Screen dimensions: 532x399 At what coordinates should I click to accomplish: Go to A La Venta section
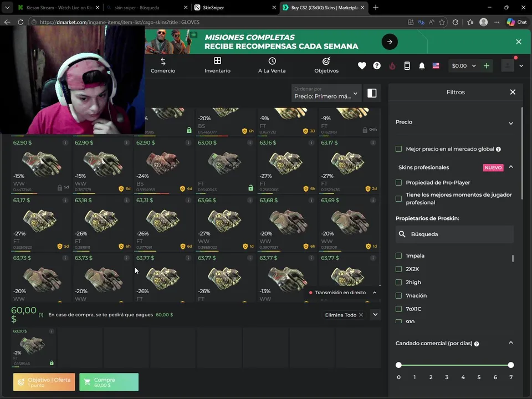pos(272,65)
